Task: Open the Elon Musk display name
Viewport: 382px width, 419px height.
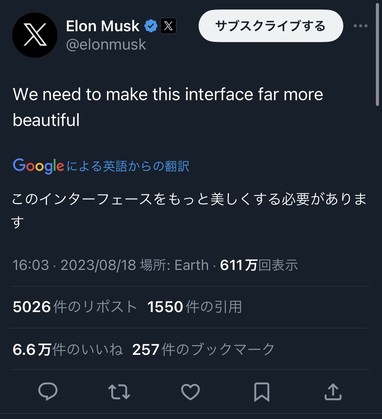Action: [103, 26]
